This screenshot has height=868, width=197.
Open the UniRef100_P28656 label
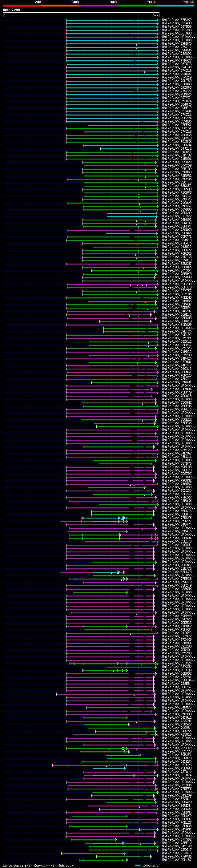tap(177, 589)
